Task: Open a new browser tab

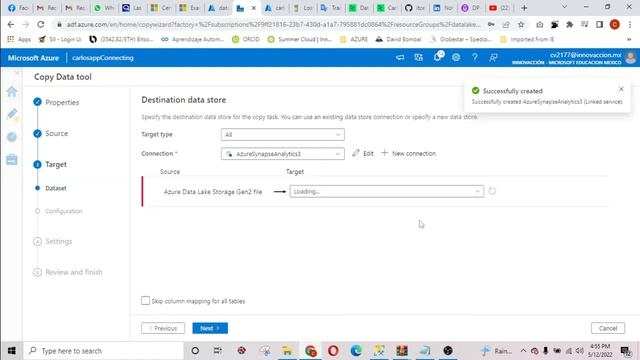Action: (524, 8)
